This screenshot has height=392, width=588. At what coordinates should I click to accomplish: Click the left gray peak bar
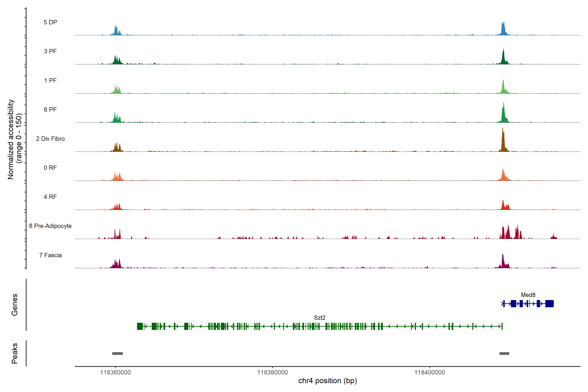click(x=117, y=353)
